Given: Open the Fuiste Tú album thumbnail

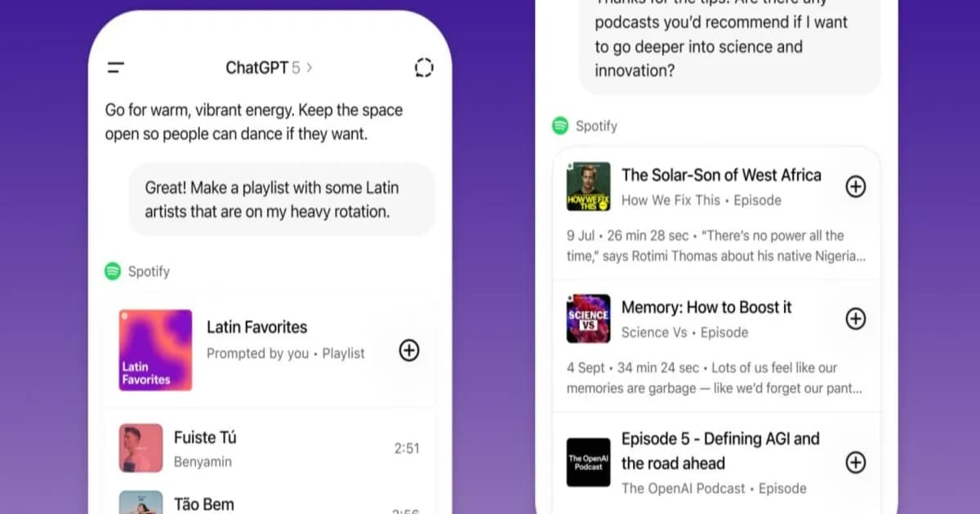Looking at the screenshot, I should (x=140, y=448).
